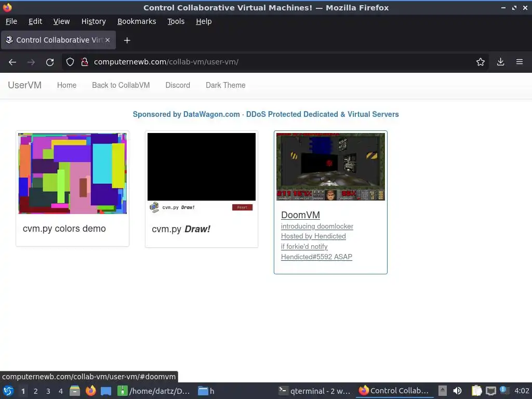Open the 'h' folder taskbar window

coord(206,391)
